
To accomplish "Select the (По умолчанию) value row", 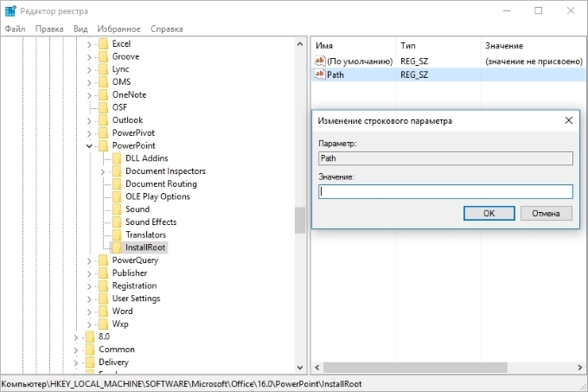I will coord(450,61).
